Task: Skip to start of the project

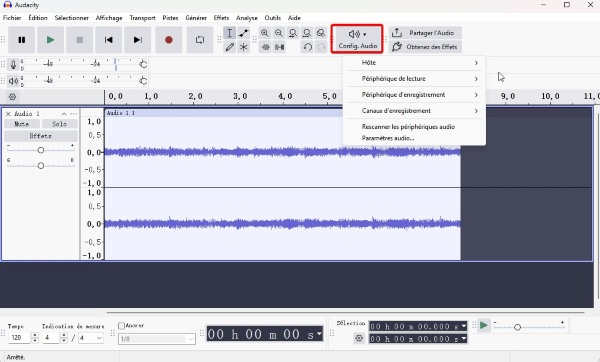Action: point(109,40)
